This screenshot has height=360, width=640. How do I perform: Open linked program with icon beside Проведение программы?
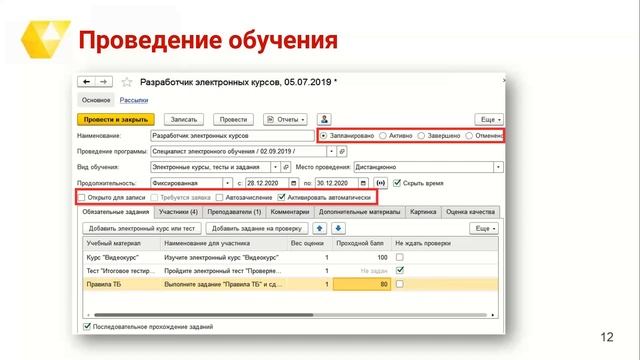pos(342,151)
